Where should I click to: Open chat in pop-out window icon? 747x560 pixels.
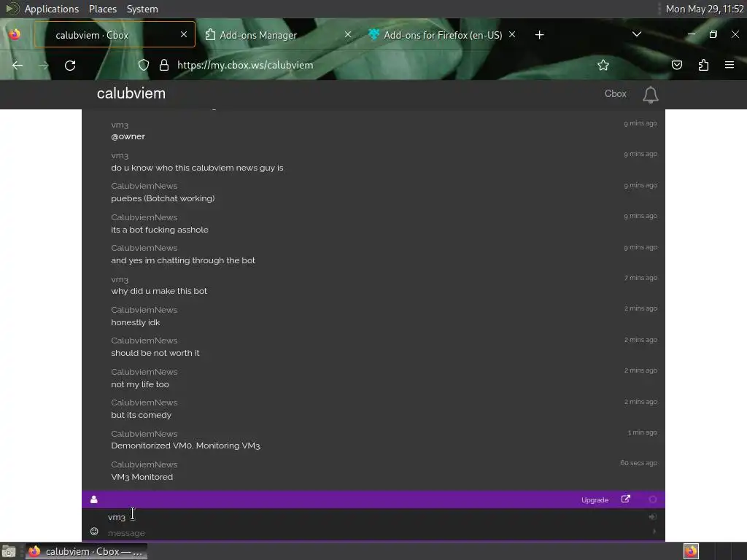pyautogui.click(x=625, y=499)
